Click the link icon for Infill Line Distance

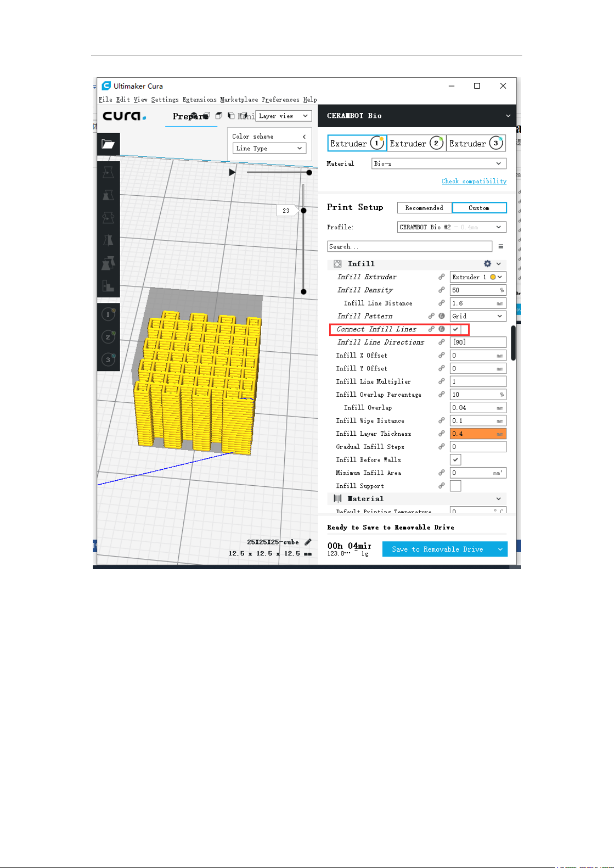(441, 303)
